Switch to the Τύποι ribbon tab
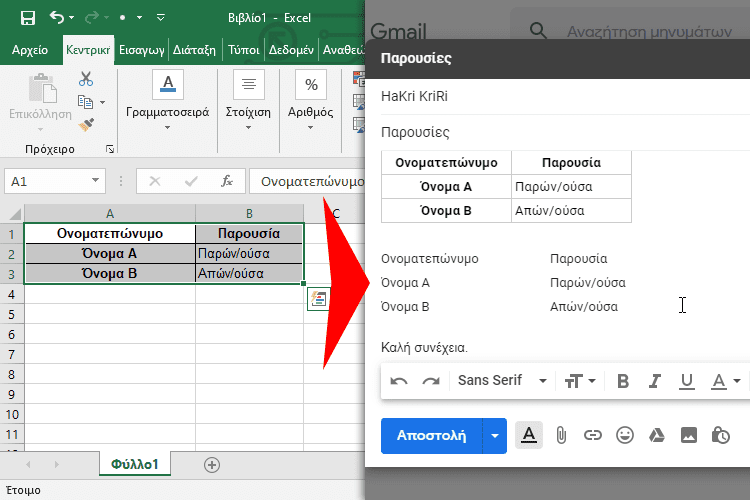The width and height of the screenshot is (750, 500). pyautogui.click(x=243, y=50)
